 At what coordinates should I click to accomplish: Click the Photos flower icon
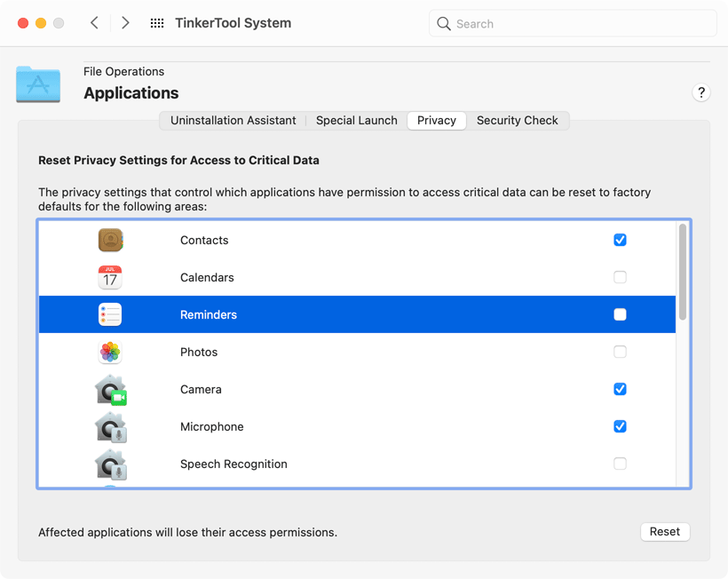(x=110, y=352)
